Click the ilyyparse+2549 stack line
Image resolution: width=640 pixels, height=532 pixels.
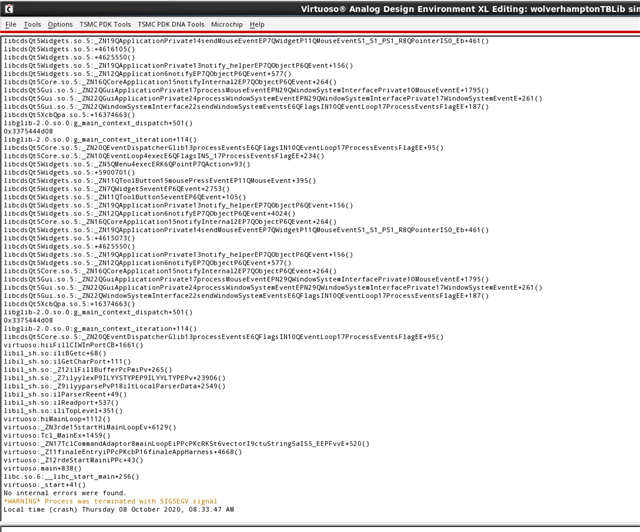(x=114, y=386)
